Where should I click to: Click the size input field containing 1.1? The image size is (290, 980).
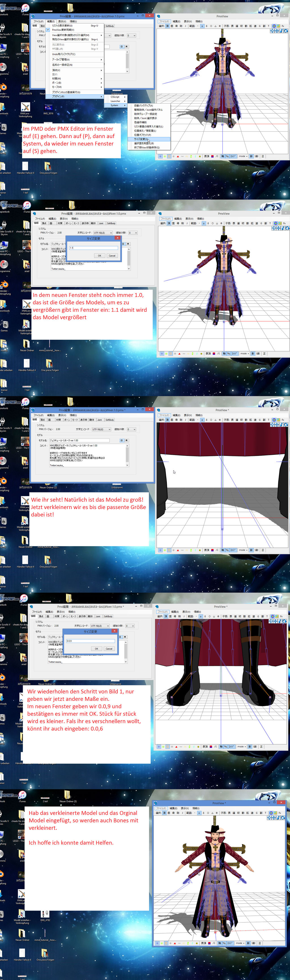coord(93,248)
